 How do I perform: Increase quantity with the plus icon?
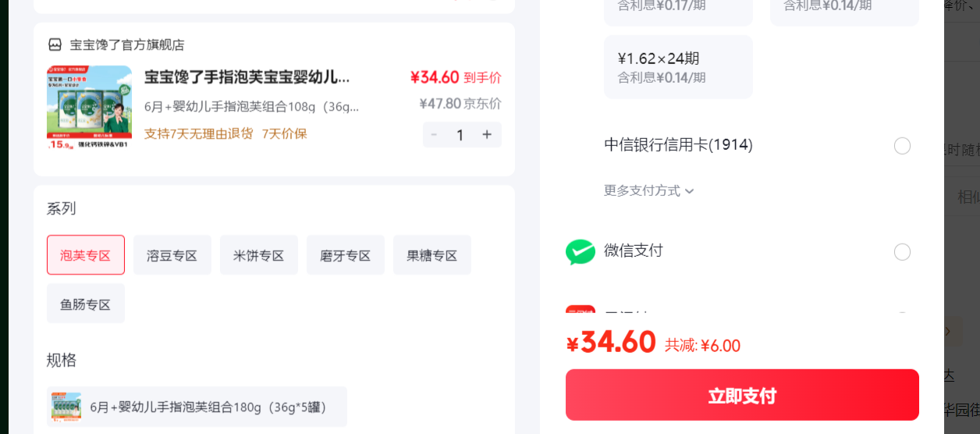tap(487, 134)
